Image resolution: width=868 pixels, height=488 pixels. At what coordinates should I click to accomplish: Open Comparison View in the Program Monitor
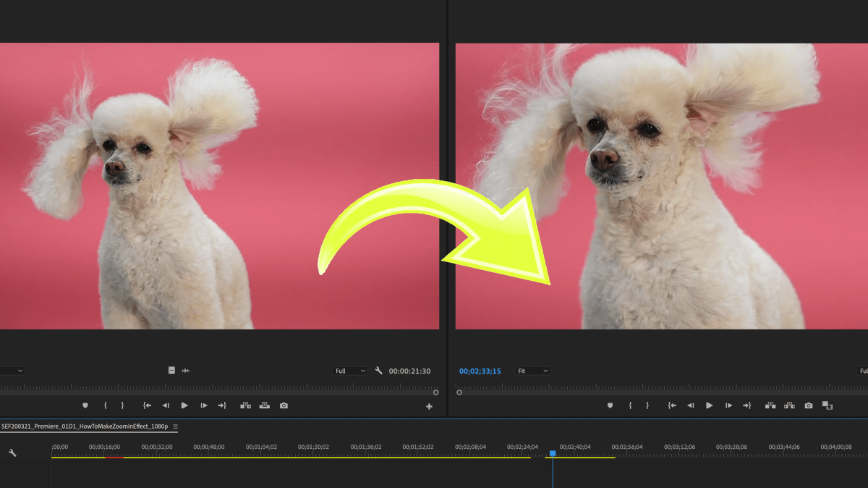pos(829,405)
